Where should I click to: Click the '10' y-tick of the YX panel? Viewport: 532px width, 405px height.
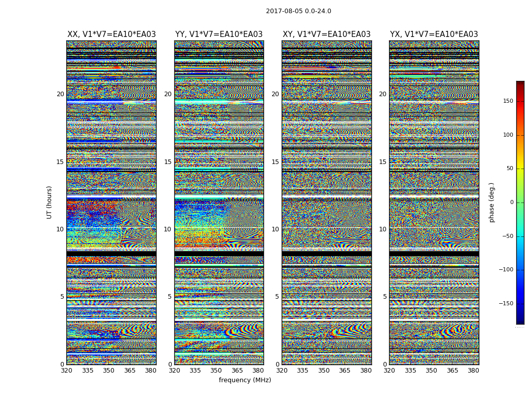pos(383,229)
